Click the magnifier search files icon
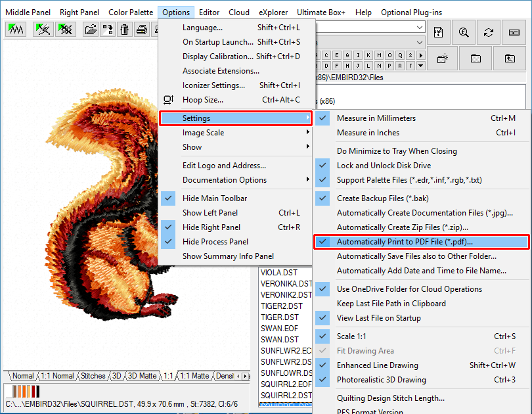 [x=464, y=32]
